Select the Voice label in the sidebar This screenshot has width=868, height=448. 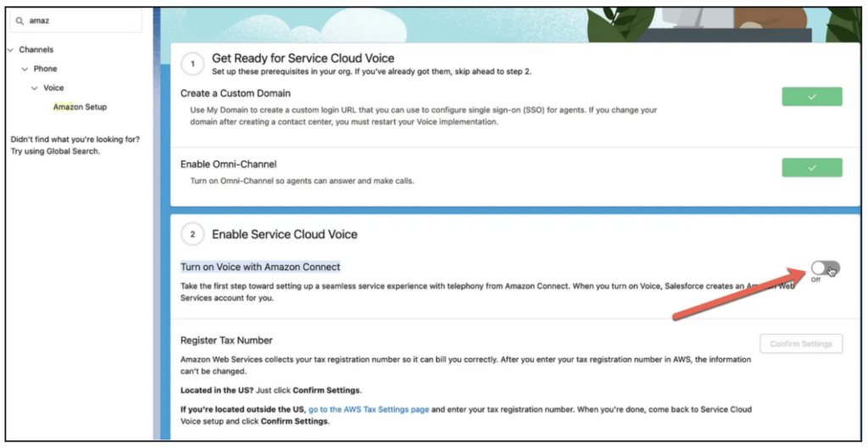(x=53, y=88)
